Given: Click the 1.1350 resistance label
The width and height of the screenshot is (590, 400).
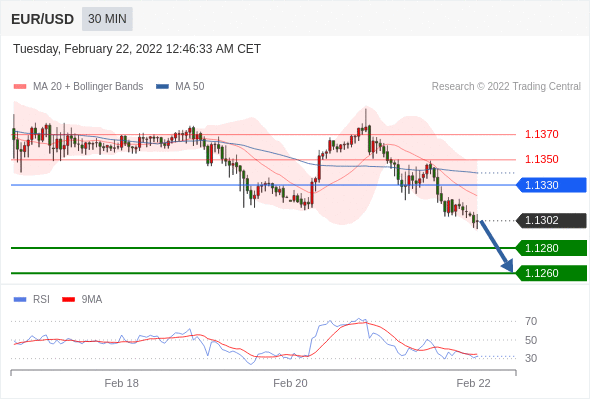Looking at the screenshot, I should [541, 159].
